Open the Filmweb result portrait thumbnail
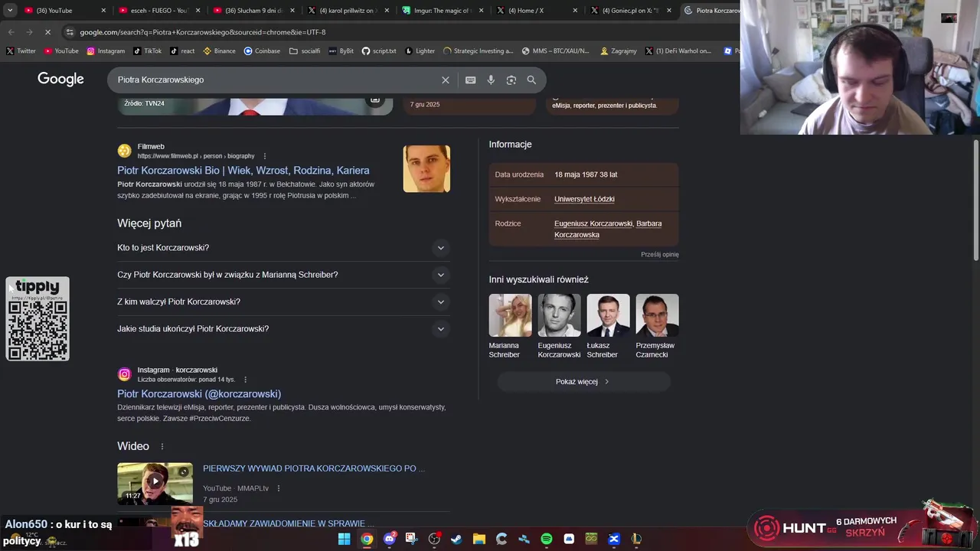Image resolution: width=980 pixels, height=551 pixels. click(x=426, y=169)
